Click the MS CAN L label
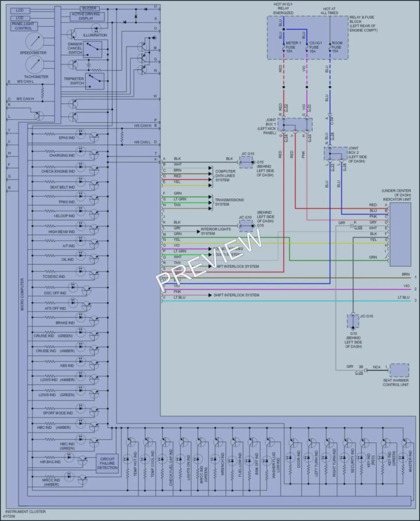 (x=25, y=82)
